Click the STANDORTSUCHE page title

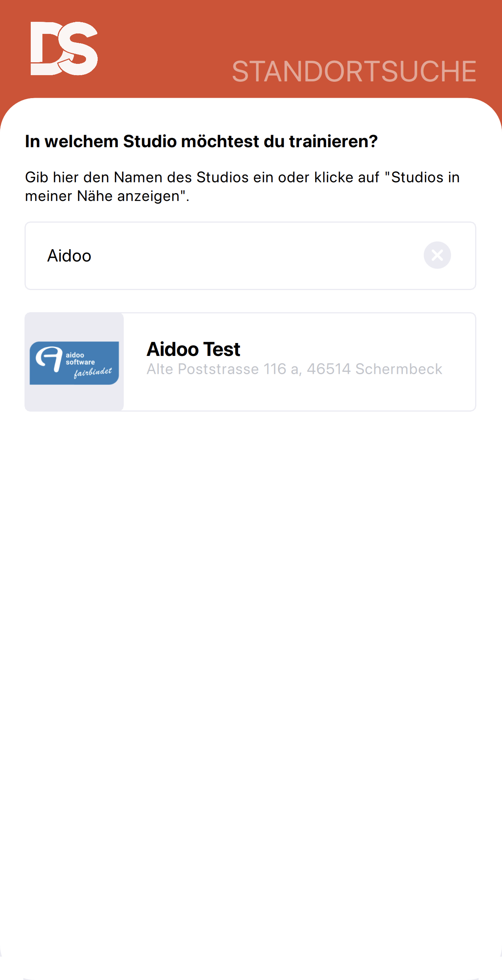tap(354, 72)
